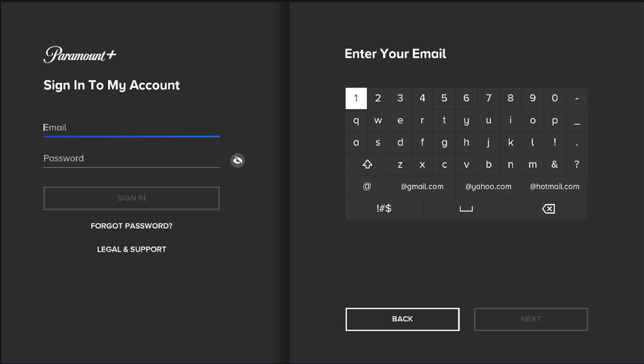Tap the underscore key
This screenshot has width=644, height=364.
[x=577, y=121]
